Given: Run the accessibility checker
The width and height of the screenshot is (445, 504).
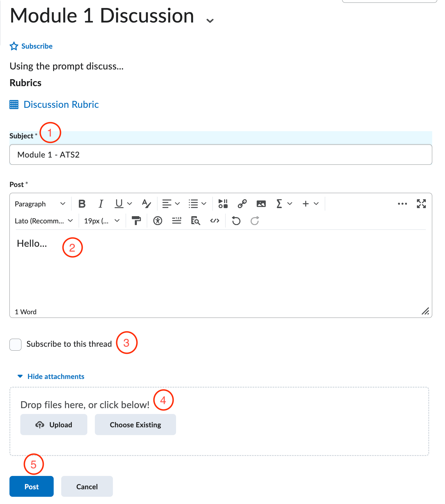Looking at the screenshot, I should 157,221.
